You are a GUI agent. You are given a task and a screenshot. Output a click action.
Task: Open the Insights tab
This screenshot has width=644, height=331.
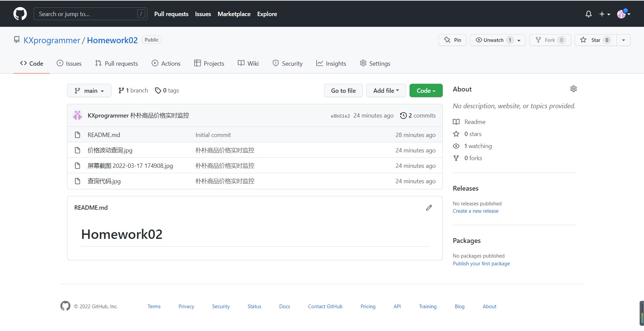pos(331,63)
